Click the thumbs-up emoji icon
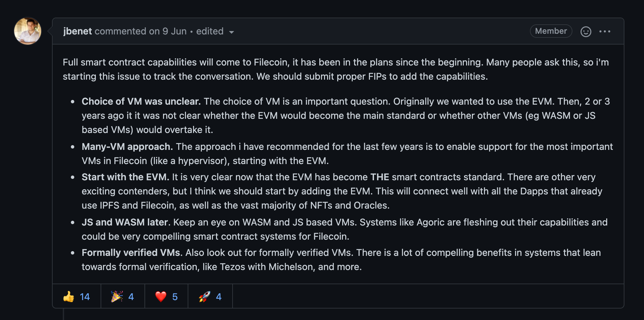 [69, 297]
